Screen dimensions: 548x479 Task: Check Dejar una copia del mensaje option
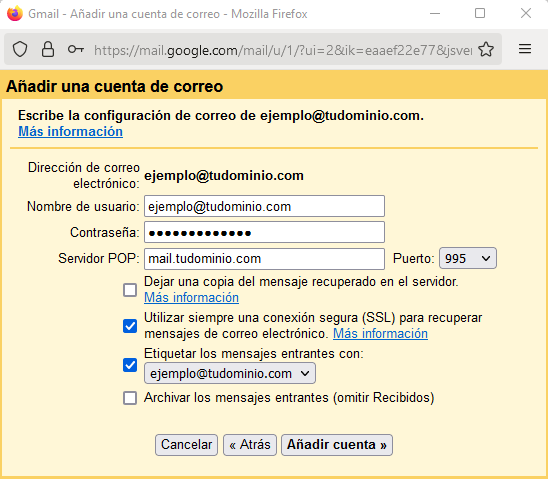(x=130, y=290)
